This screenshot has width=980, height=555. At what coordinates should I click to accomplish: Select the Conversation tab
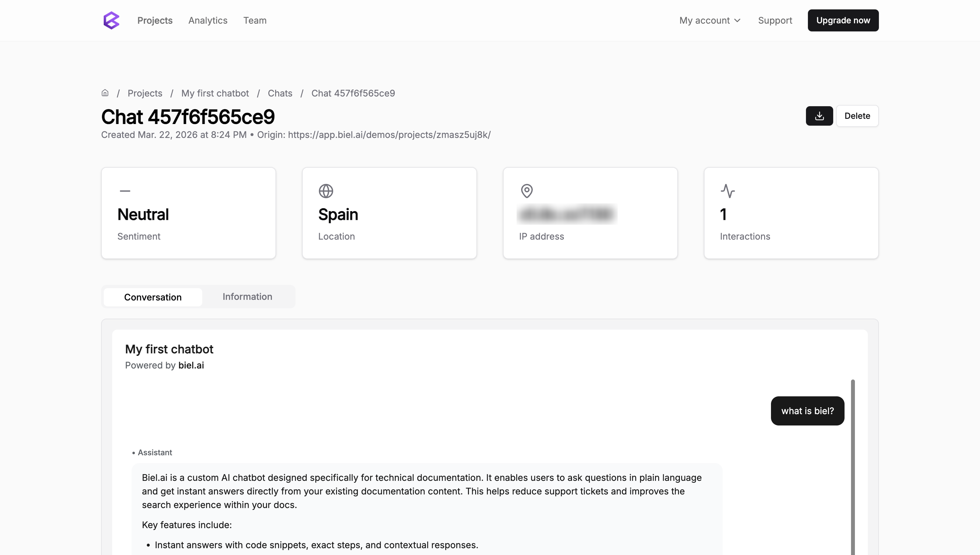pyautogui.click(x=153, y=297)
